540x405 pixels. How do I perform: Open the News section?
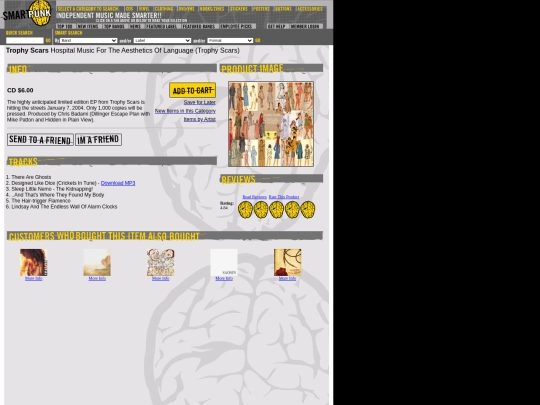(x=135, y=26)
